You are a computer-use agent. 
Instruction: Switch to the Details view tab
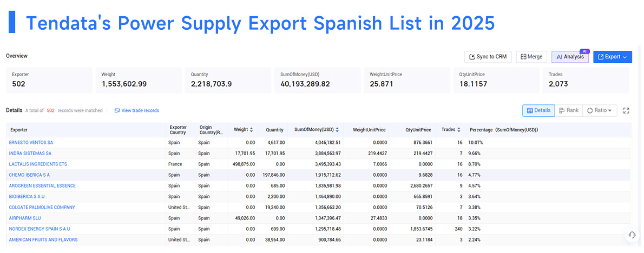538,110
